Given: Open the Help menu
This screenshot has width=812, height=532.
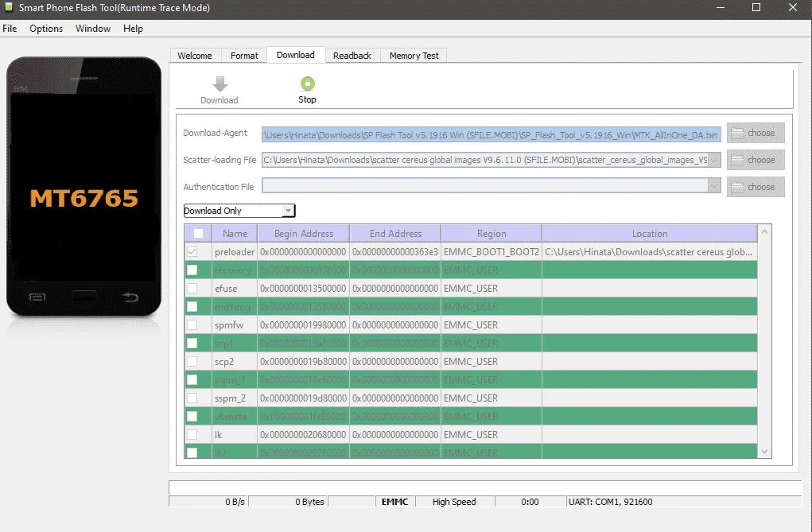Looking at the screenshot, I should click(x=133, y=29).
